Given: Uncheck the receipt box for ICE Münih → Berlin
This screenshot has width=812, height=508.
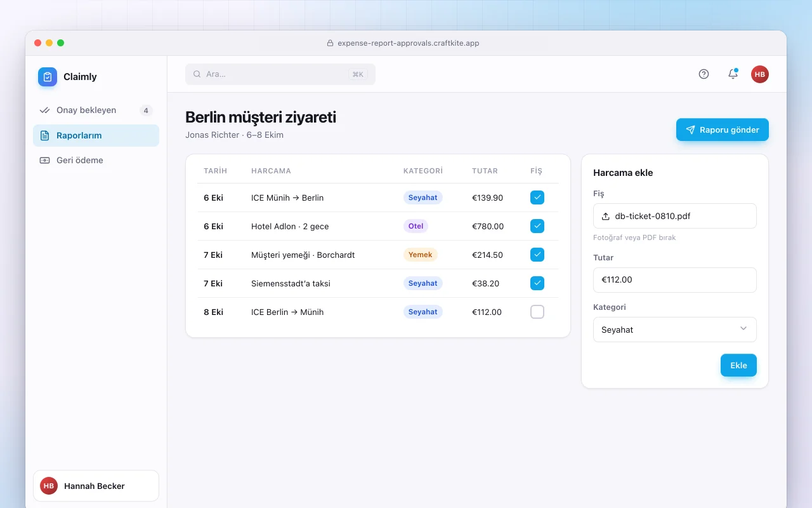Looking at the screenshot, I should [x=537, y=197].
